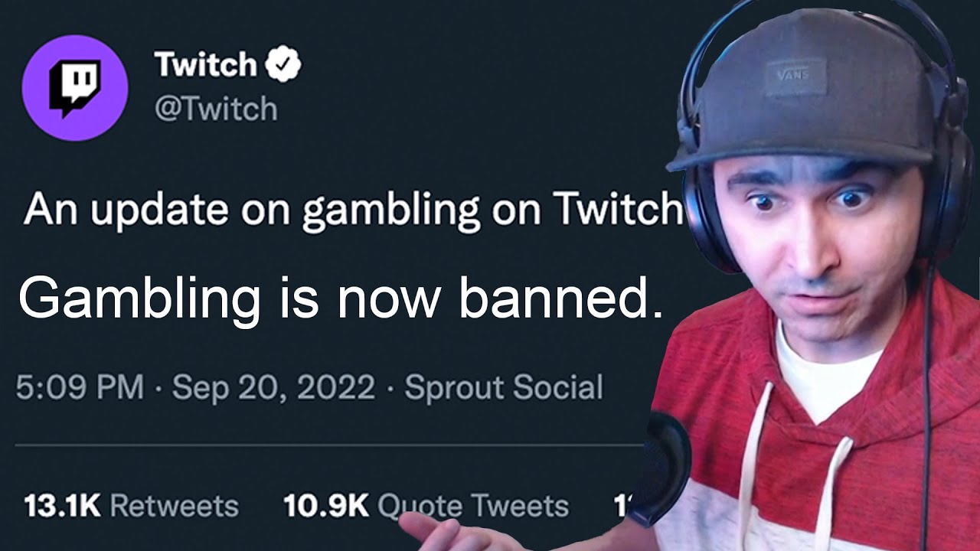
Task: View the 13.1K Retweets list
Action: tap(131, 506)
